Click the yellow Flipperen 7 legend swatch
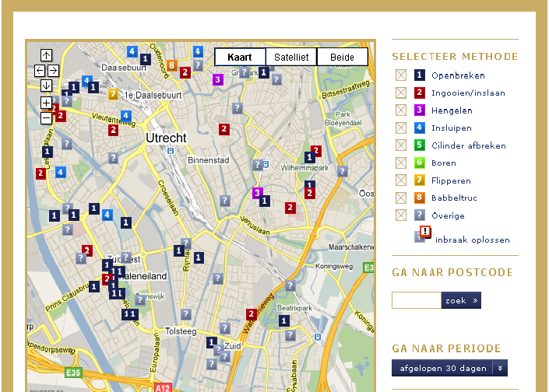The height and width of the screenshot is (392, 549). (420, 180)
